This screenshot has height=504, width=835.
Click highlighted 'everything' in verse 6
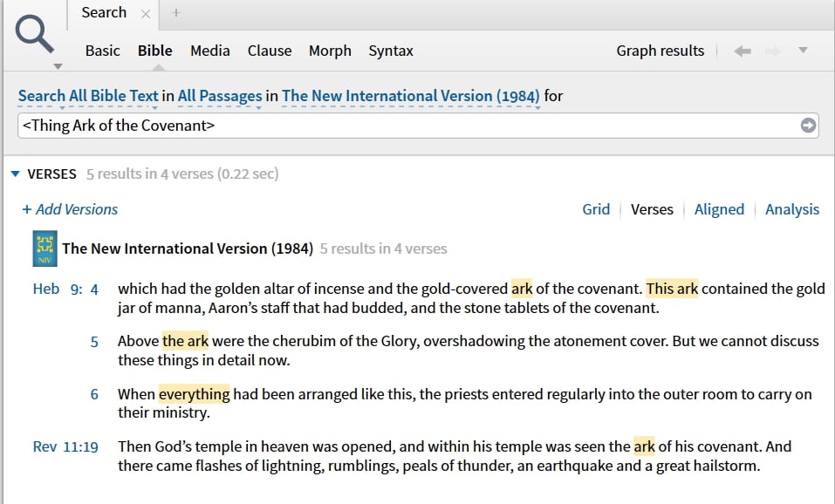194,394
